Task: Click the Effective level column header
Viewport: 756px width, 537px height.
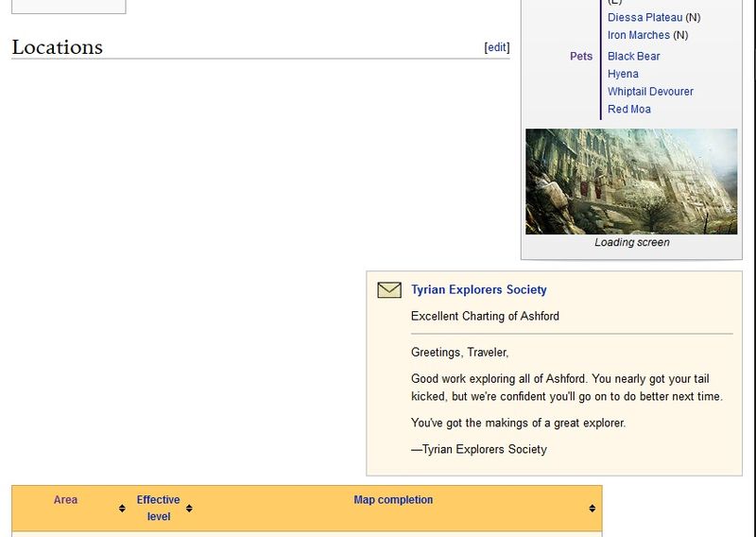Action: click(158, 508)
